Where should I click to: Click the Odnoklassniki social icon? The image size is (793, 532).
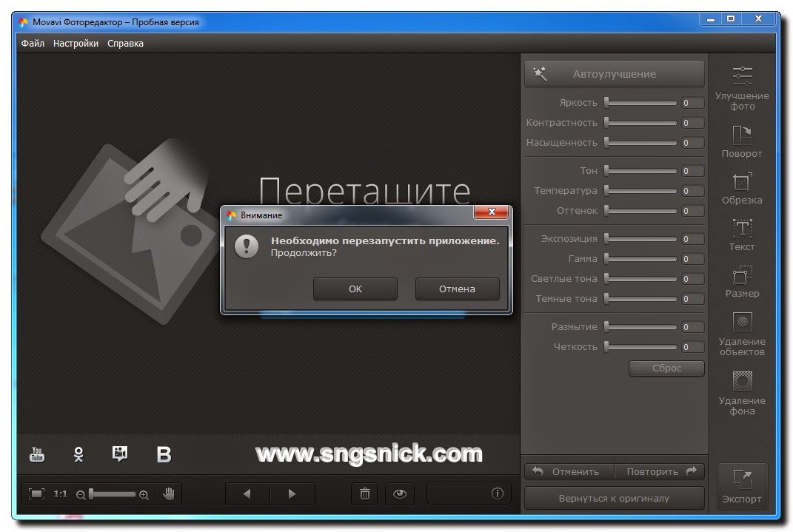click(x=78, y=454)
